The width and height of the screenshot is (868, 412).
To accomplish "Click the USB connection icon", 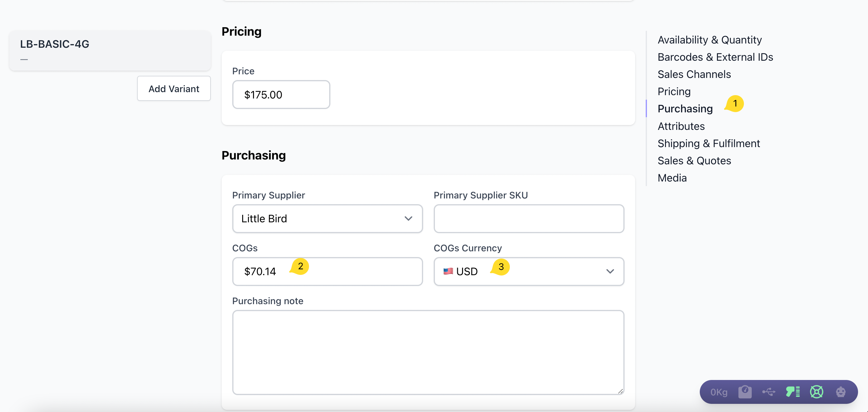I will [x=769, y=392].
